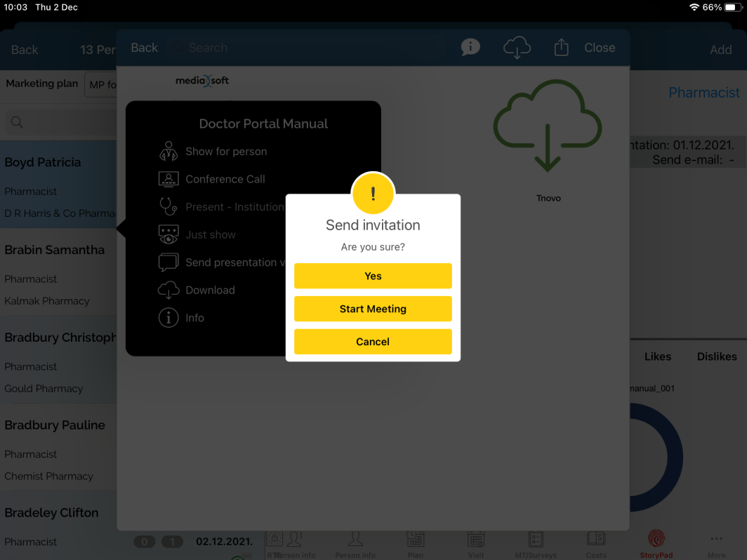Switch to the StoryPad tab

point(656,544)
